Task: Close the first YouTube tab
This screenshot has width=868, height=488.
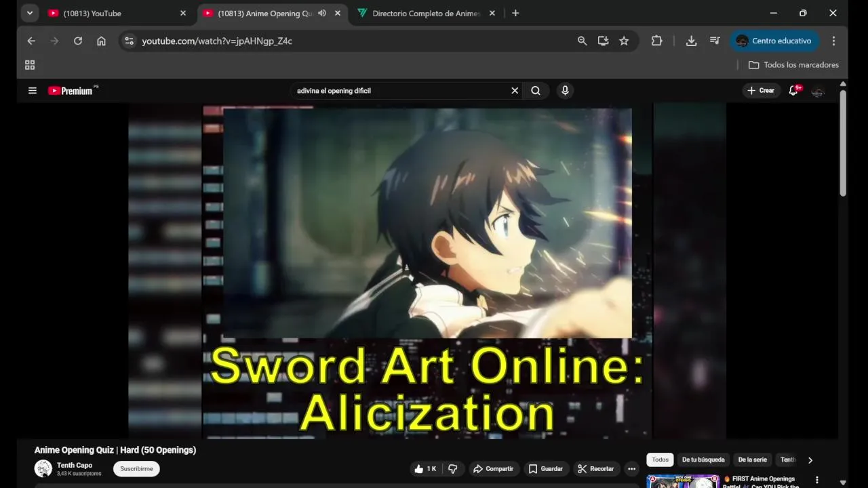Action: tap(183, 13)
